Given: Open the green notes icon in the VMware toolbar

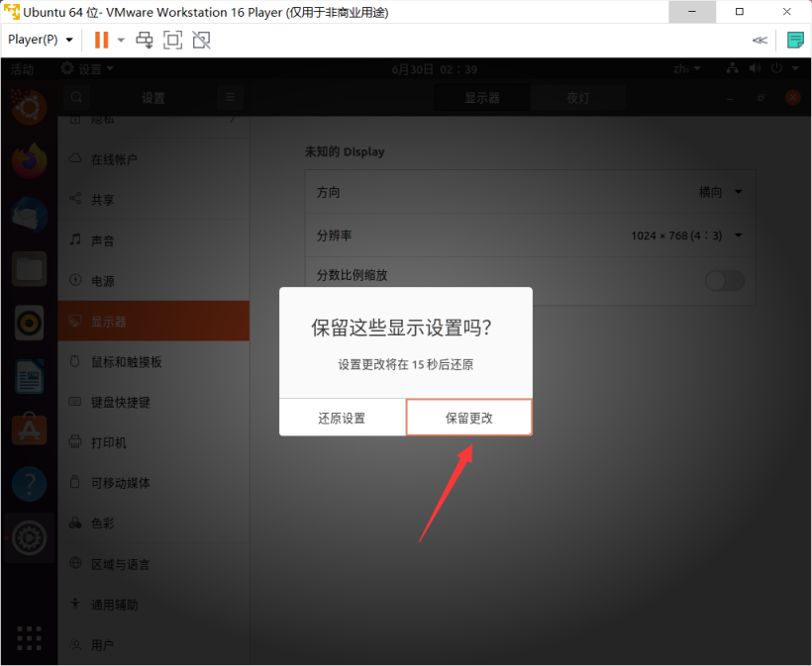Looking at the screenshot, I should pos(794,40).
